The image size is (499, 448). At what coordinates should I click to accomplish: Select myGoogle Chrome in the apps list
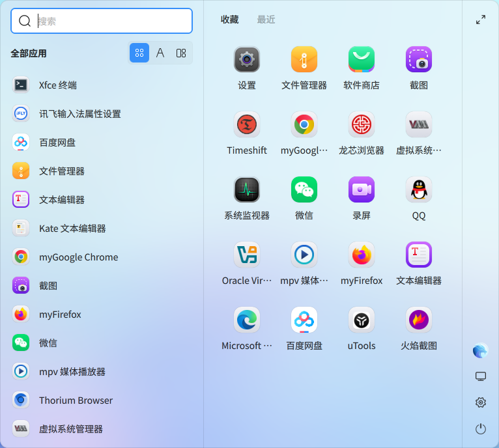(102, 257)
